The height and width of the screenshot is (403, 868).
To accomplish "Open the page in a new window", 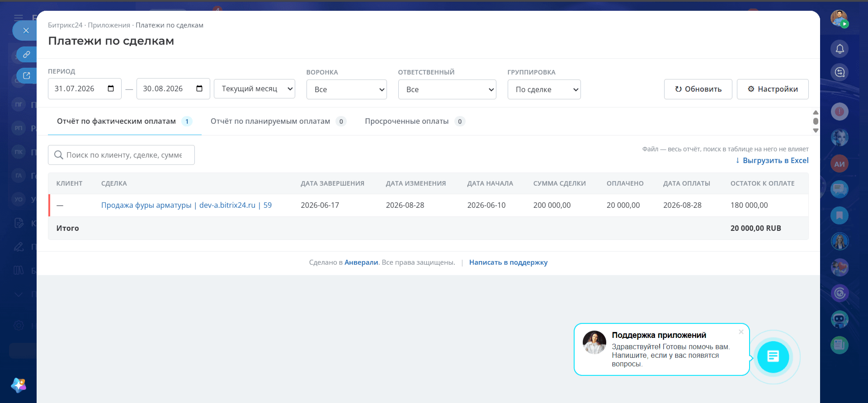I will coord(27,75).
